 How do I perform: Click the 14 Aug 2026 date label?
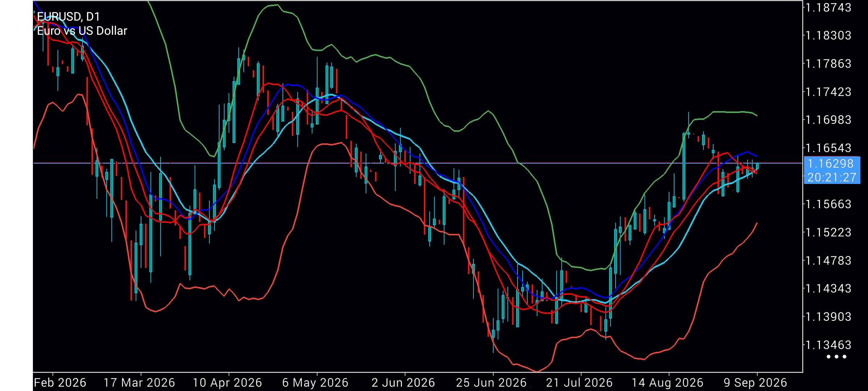(667, 383)
